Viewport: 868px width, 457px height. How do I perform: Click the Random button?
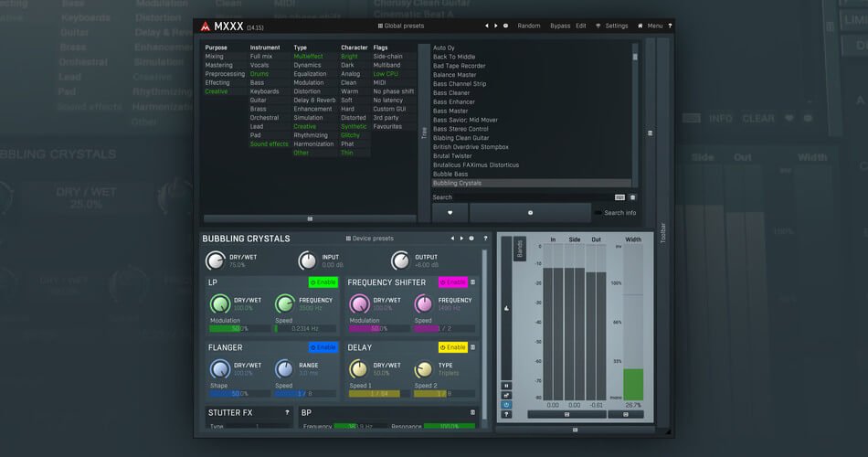(528, 26)
